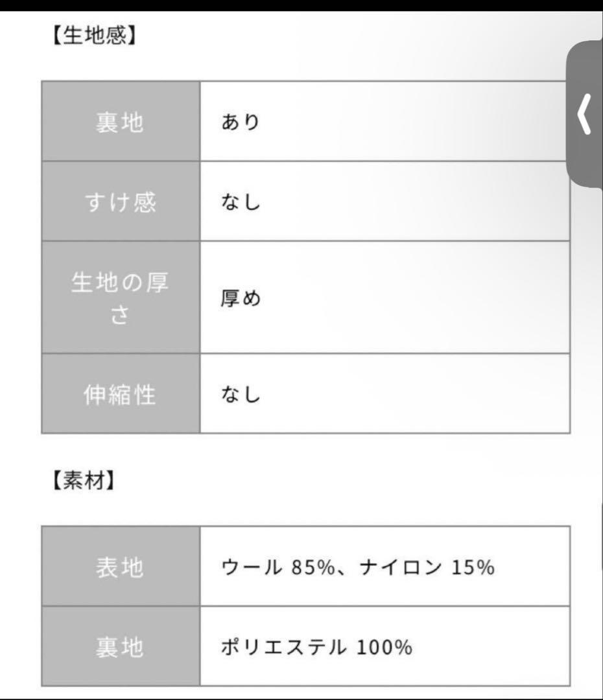
Task: Select the すけ感 row label
Action: pyautogui.click(x=121, y=202)
